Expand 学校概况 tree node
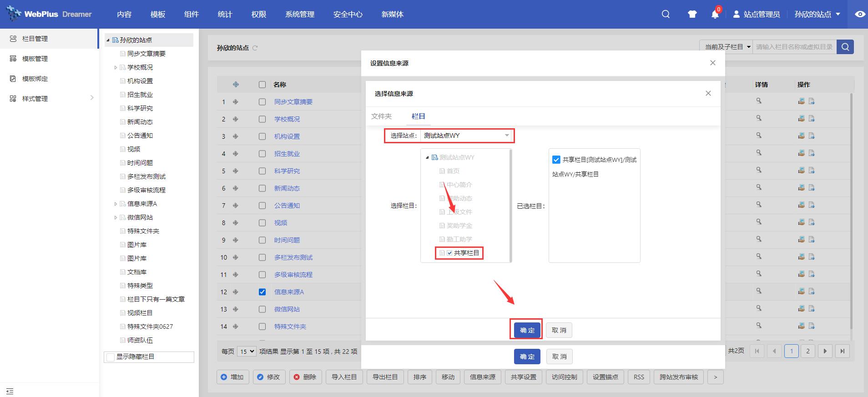This screenshot has height=397, width=868. coord(116,67)
